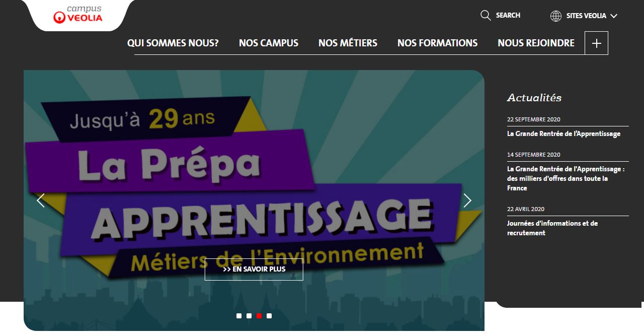Select the first carousel dot
This screenshot has height=336, width=644.
click(x=239, y=316)
